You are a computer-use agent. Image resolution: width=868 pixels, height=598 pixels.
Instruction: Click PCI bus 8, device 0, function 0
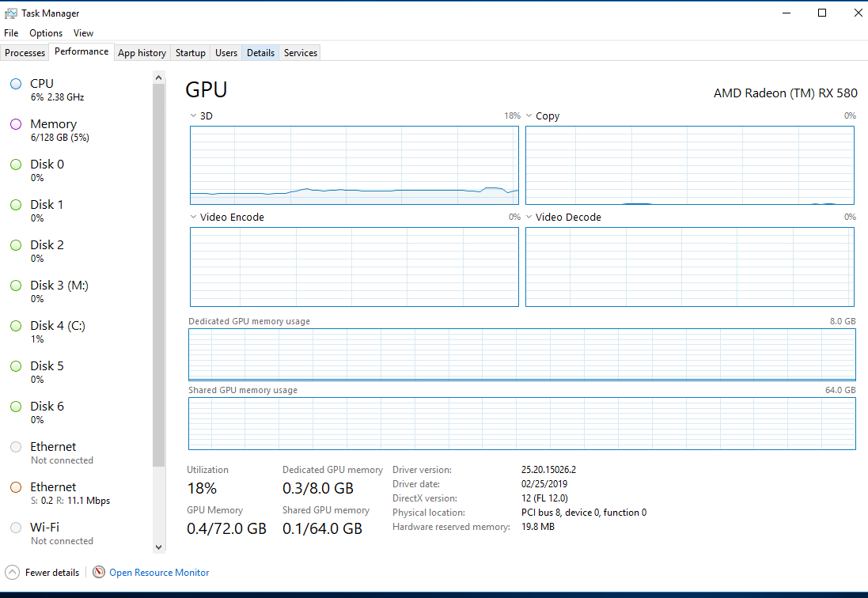point(584,513)
